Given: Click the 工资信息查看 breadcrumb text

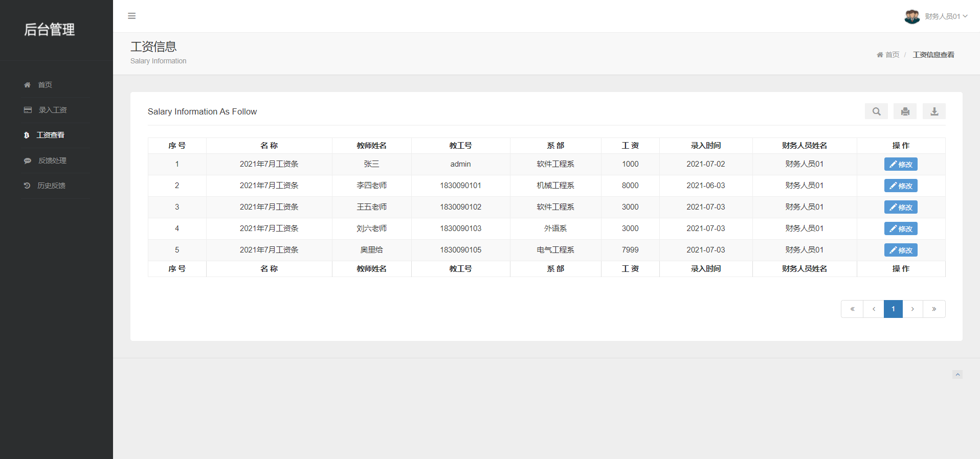Looking at the screenshot, I should pyautogui.click(x=933, y=55).
